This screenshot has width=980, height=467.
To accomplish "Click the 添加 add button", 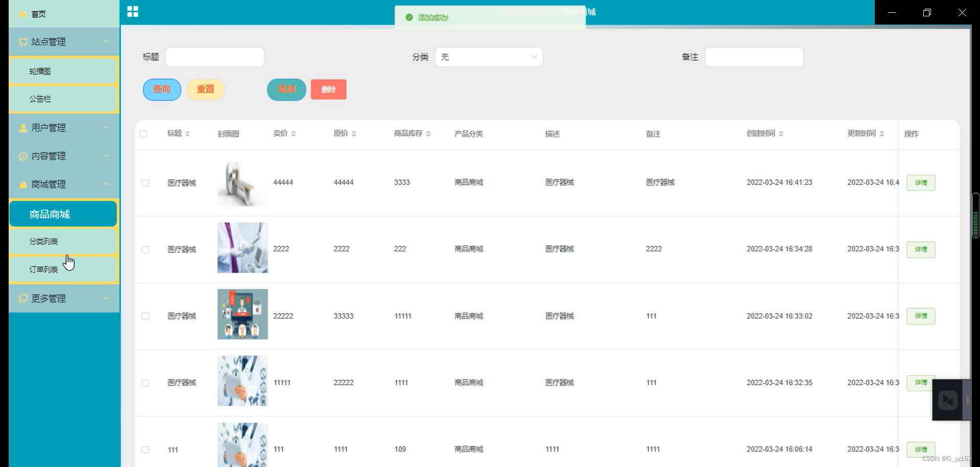I will 286,89.
